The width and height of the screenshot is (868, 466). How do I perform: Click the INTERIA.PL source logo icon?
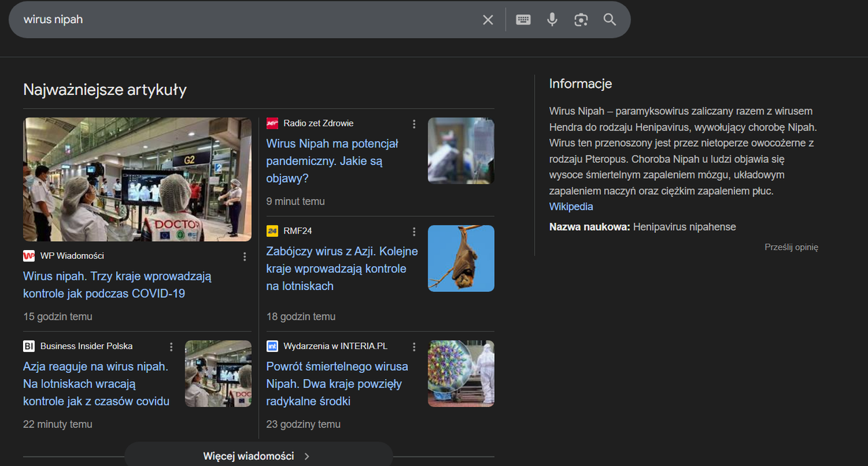tap(272, 346)
